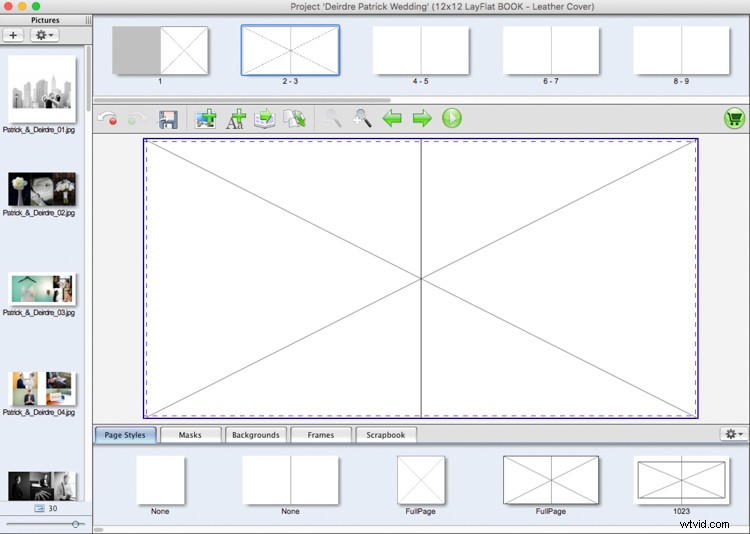The width and height of the screenshot is (750, 534).
Task: Add a text box with the text icon
Action: (236, 119)
